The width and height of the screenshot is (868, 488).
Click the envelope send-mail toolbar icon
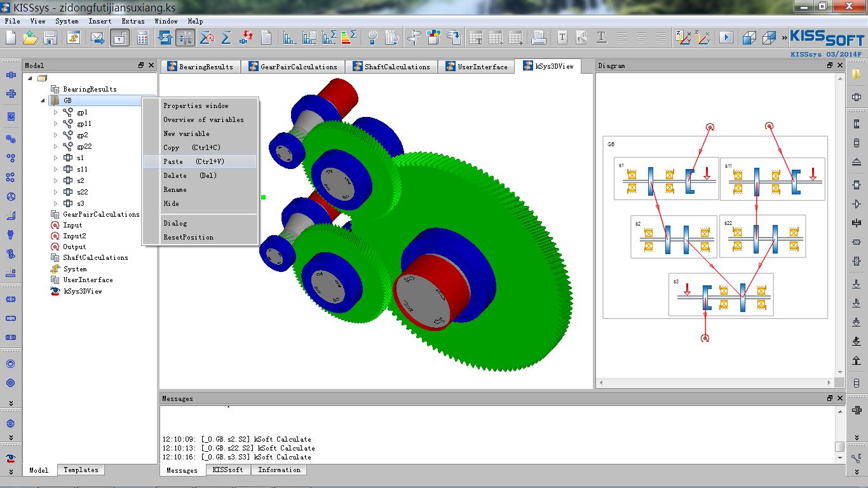coord(97,37)
